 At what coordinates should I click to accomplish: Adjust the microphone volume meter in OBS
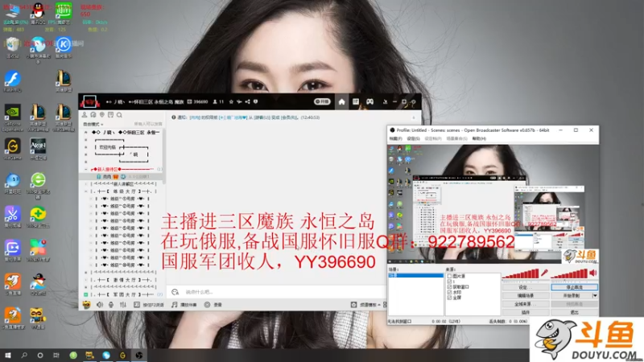tap(520, 274)
